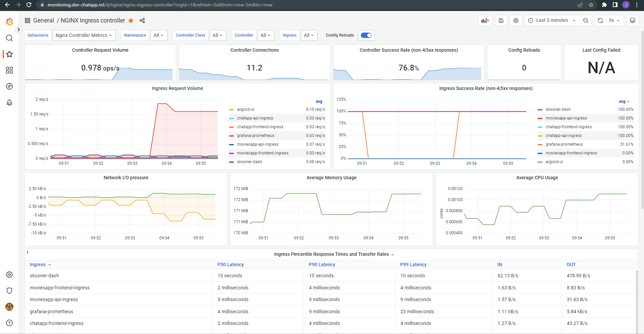Viewport: 644px width, 334px height.
Task: Toggle grafana-prometheus in success rate legend
Action: 564,144
